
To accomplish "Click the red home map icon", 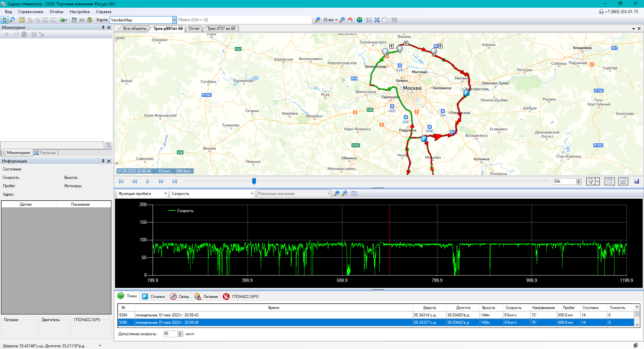I will tap(350, 20).
